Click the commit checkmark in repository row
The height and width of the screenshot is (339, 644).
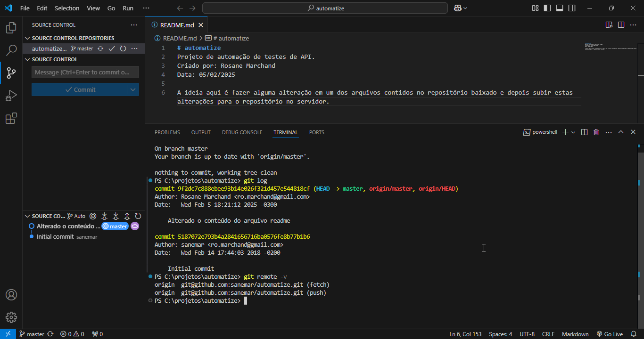[112, 48]
